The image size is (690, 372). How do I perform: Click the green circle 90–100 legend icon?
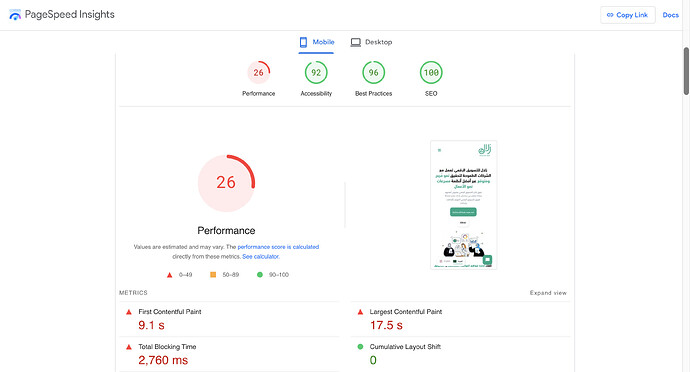point(260,275)
